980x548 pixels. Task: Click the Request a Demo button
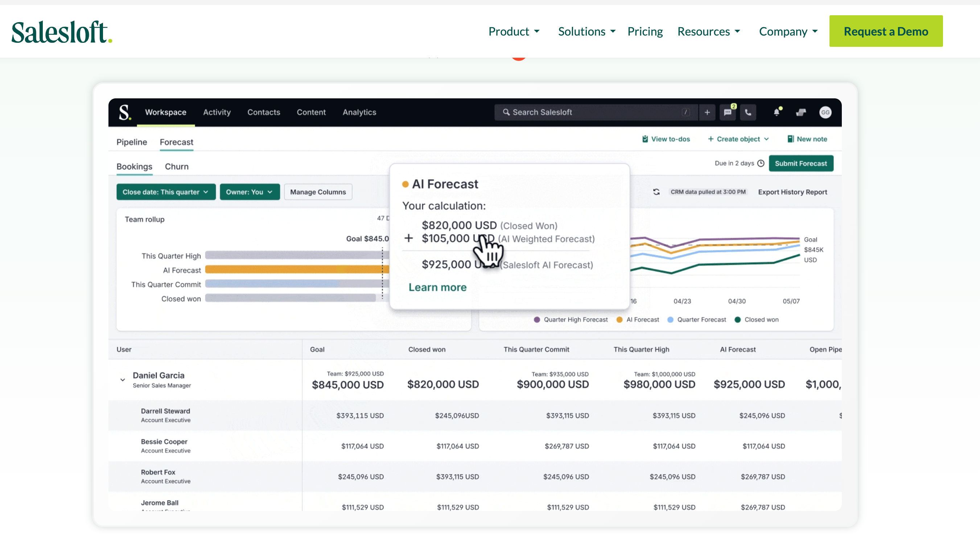pos(886,31)
